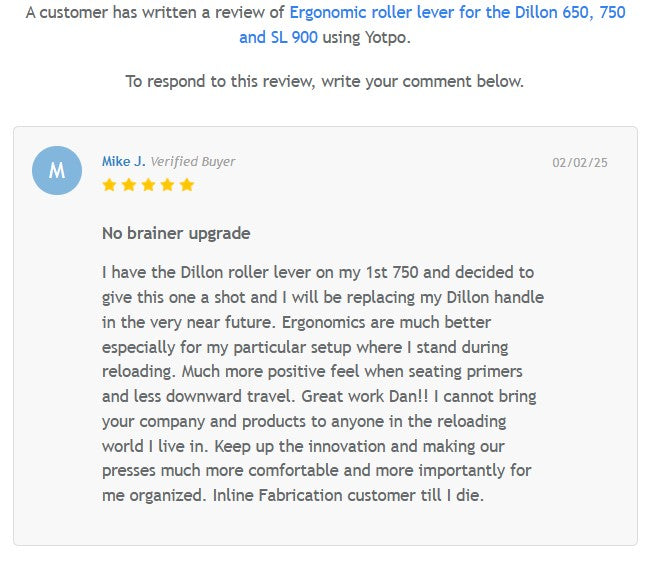Select the first rating star
The width and height of the screenshot is (650, 569).
[109, 185]
